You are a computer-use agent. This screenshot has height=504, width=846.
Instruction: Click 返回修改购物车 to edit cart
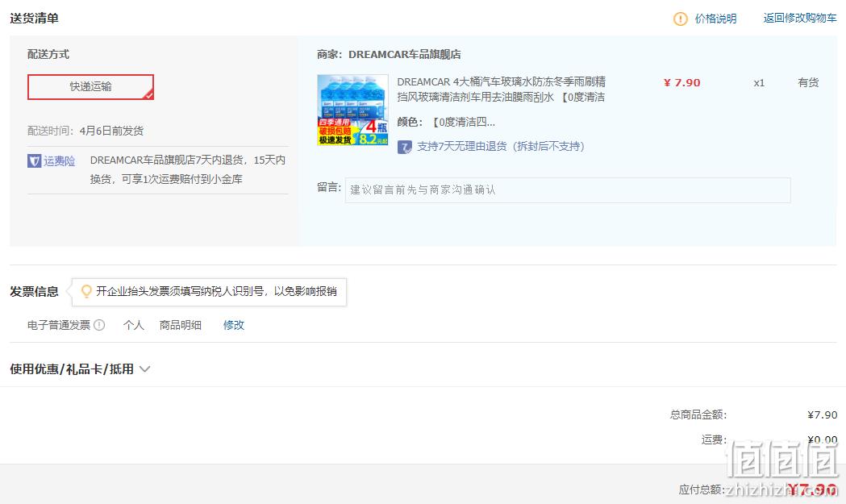coord(799,19)
